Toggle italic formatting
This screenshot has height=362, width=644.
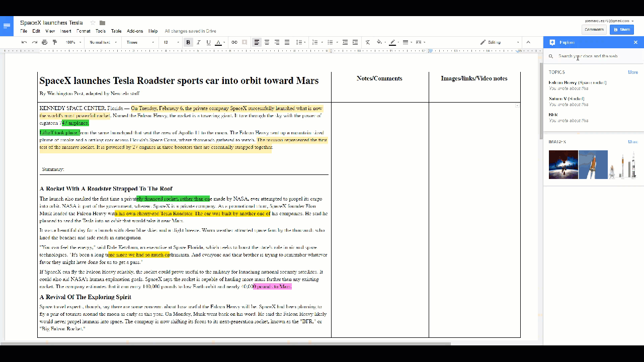point(199,42)
